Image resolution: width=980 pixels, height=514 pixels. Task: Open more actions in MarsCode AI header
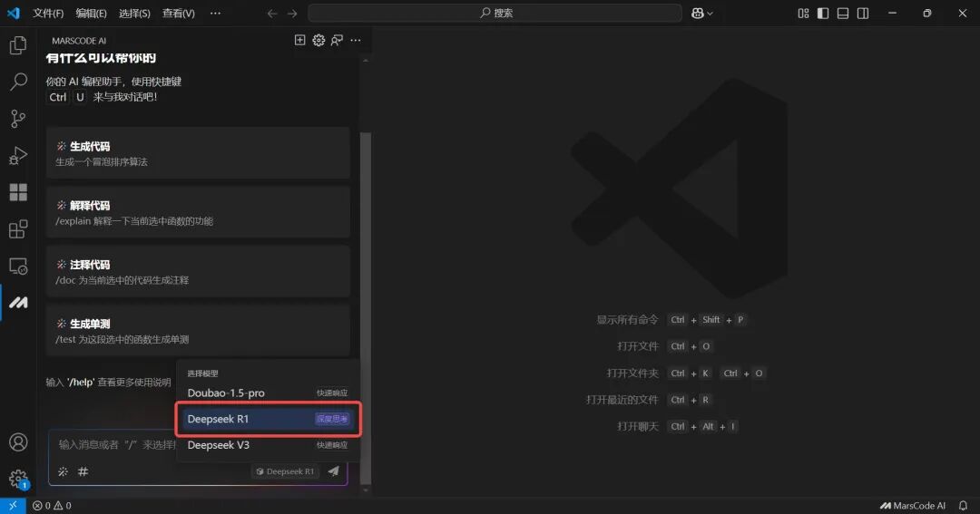(x=356, y=40)
